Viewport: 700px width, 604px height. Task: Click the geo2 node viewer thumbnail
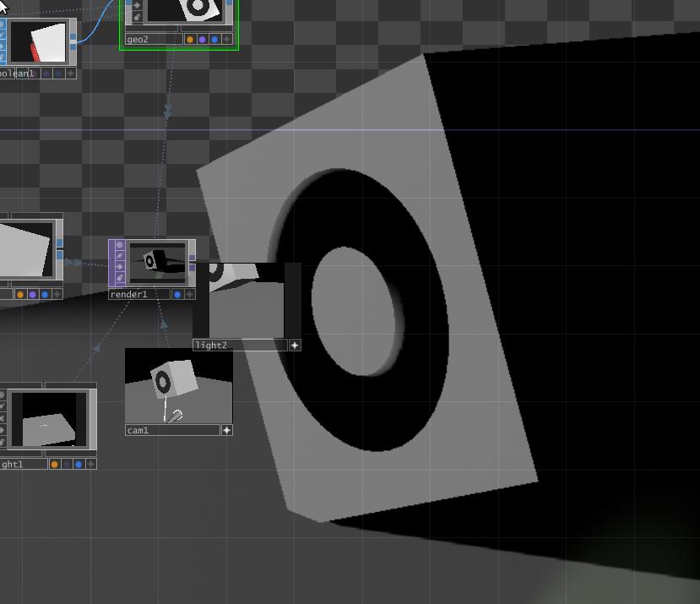(184, 10)
